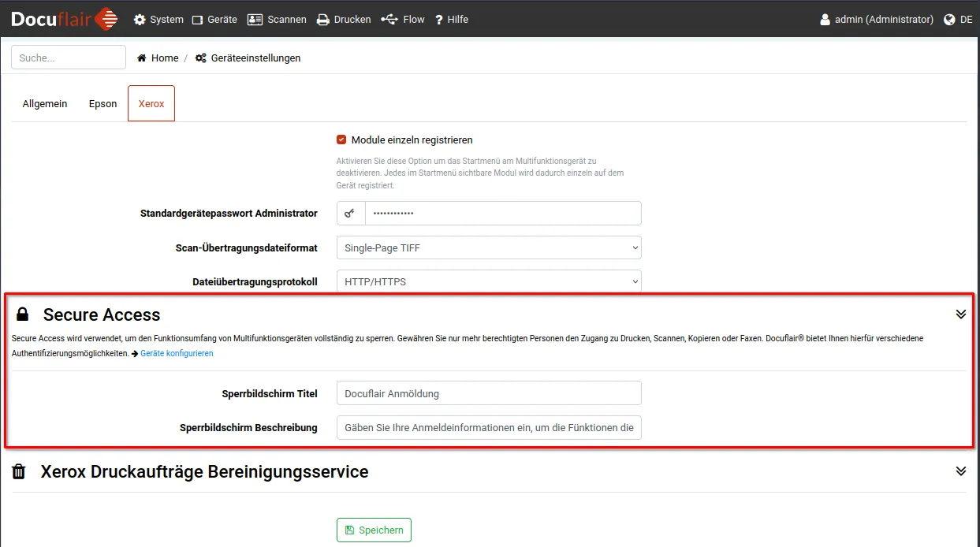Screen dimensions: 980x547
Task: Click the Geräteeinstellungen gears icon
Action: point(201,58)
